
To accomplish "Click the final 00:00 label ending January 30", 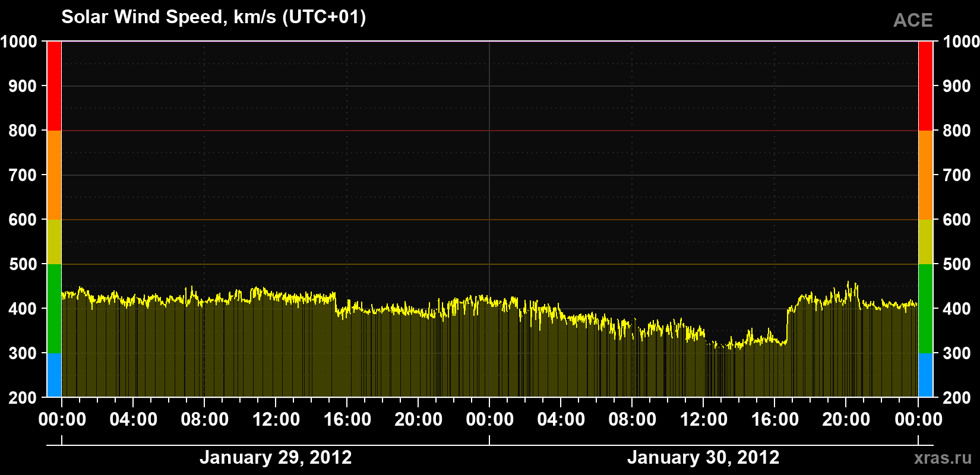I will [919, 420].
